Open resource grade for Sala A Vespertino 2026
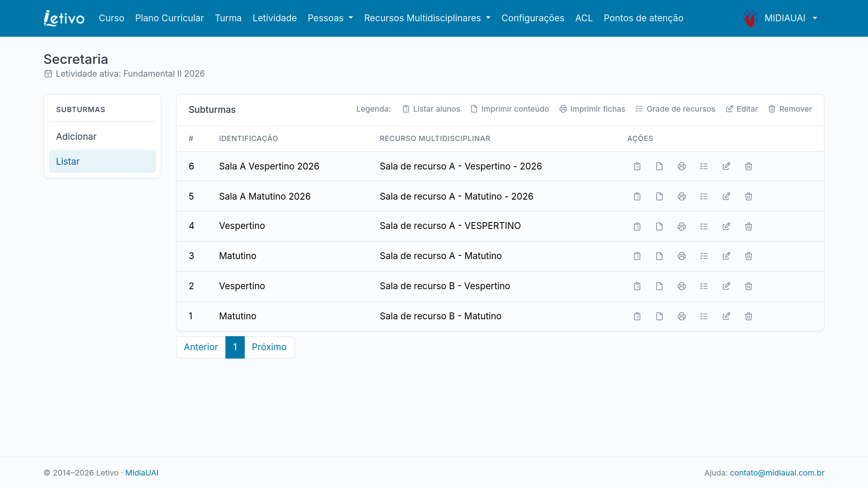Screen dimensions: 868x488 [704, 166]
